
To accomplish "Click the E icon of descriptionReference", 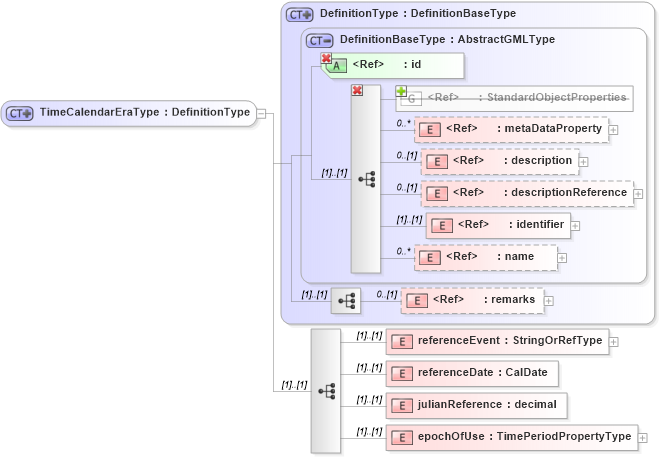I will coord(437,194).
